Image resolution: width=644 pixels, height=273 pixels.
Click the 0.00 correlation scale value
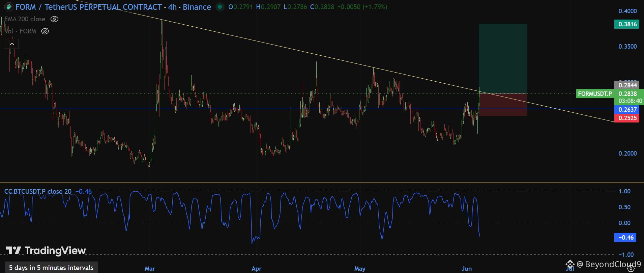(624, 223)
